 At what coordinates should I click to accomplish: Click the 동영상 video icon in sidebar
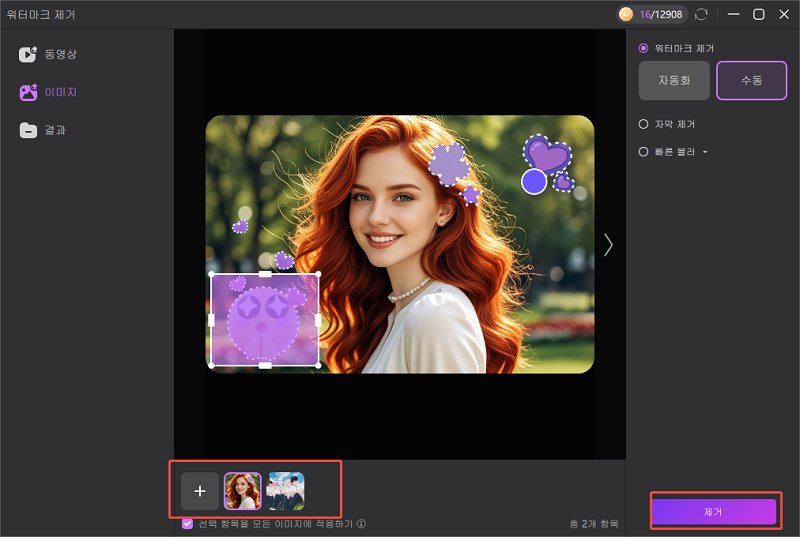click(x=28, y=55)
